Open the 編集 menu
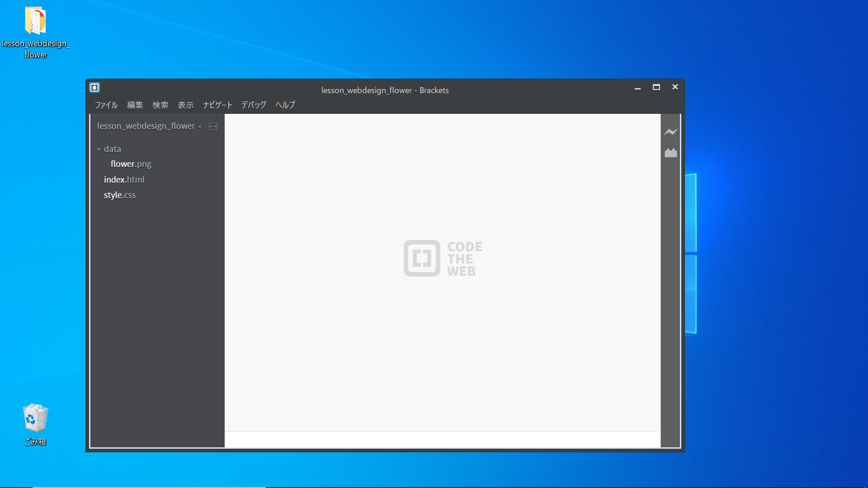This screenshot has height=488, width=868. [x=135, y=105]
